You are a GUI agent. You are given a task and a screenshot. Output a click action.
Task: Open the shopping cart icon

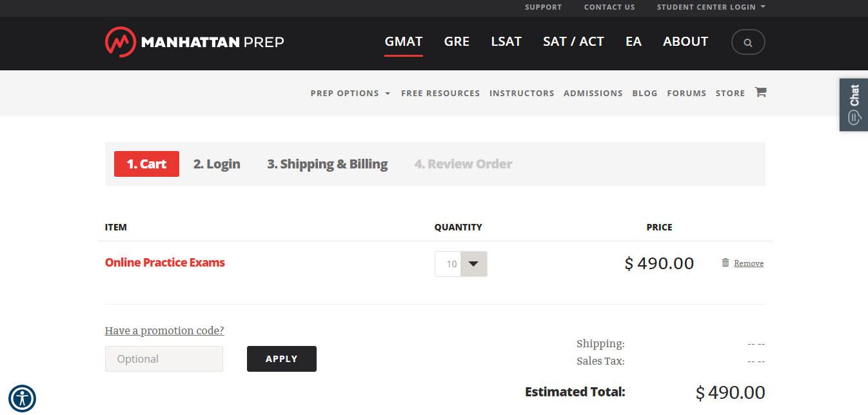click(x=760, y=92)
